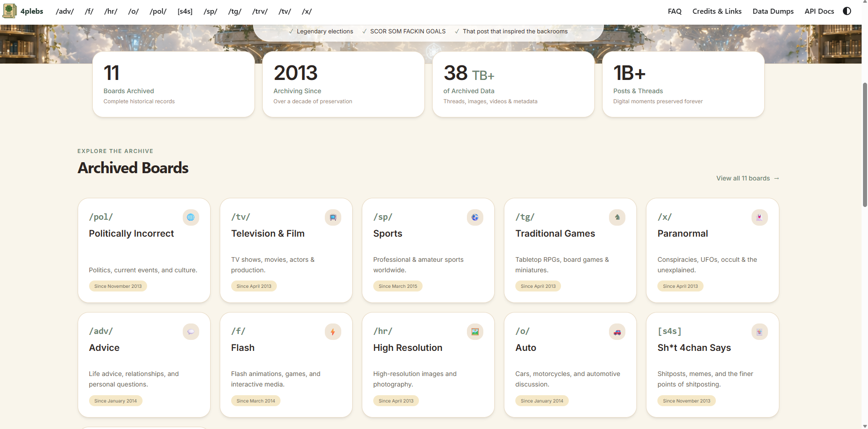Open the /tg/ board from navbar

235,11
